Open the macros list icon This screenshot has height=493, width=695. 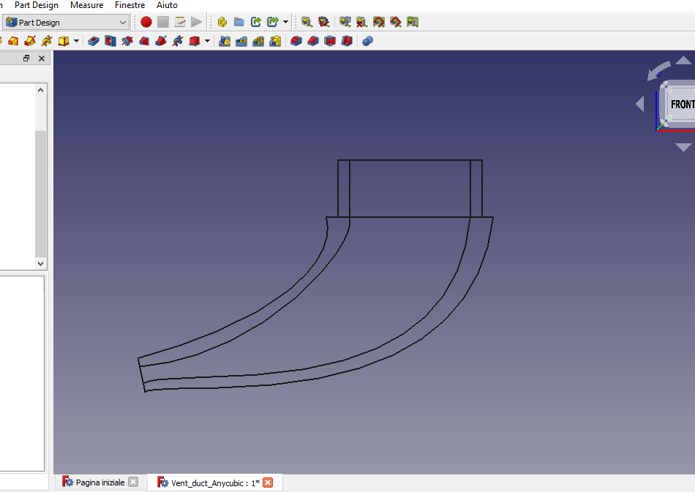180,22
